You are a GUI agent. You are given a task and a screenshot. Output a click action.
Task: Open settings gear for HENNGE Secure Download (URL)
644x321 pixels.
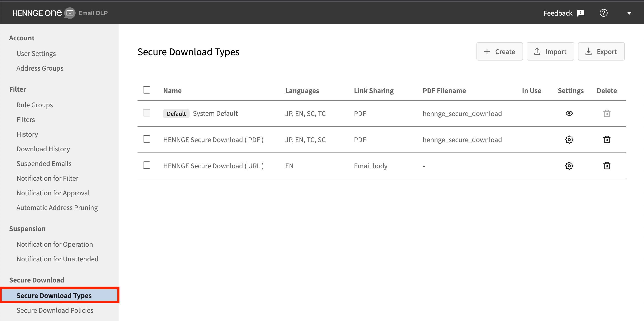tap(569, 166)
